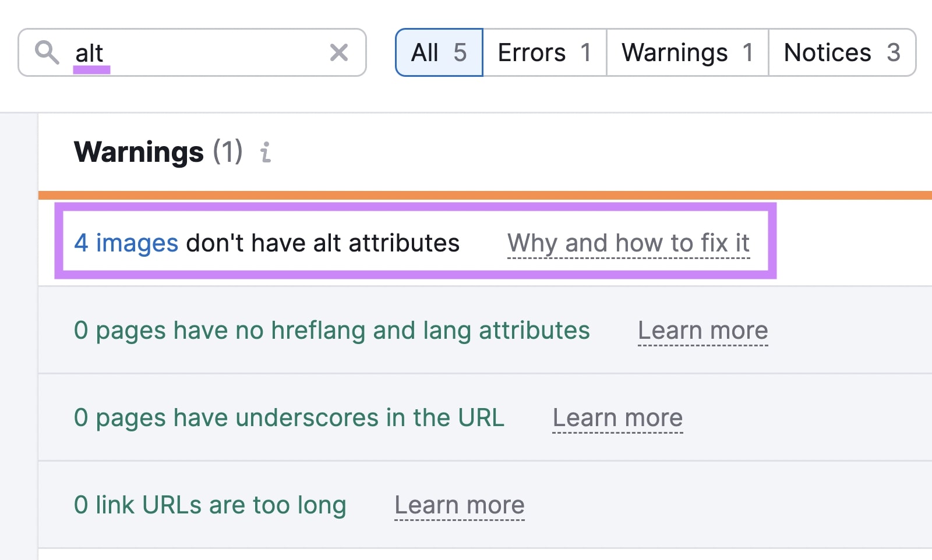
Task: Click the count badge on the Notices tab
Action: [893, 52]
